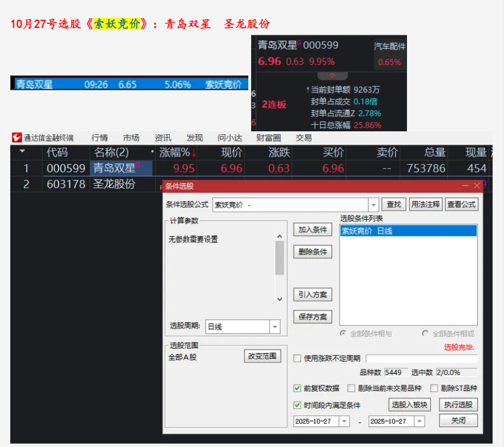
Task: Open the 条件选股公式 dropdown
Action: [373, 204]
